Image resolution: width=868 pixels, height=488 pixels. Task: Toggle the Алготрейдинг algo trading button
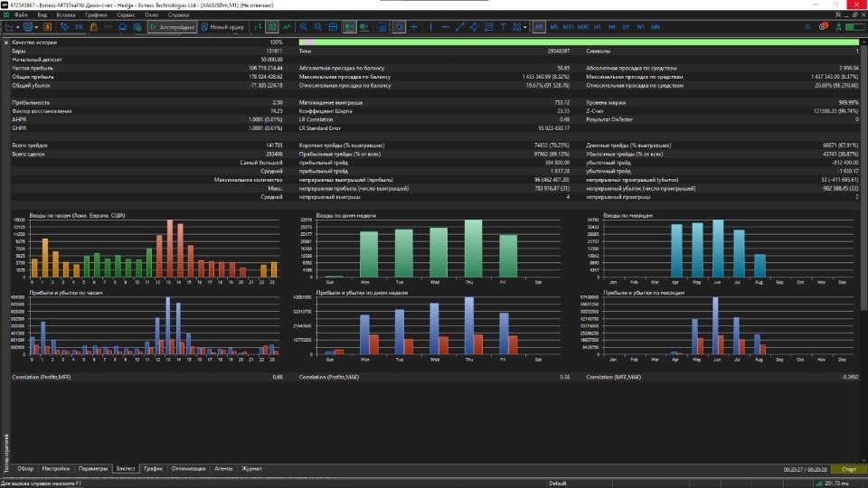coord(172,26)
